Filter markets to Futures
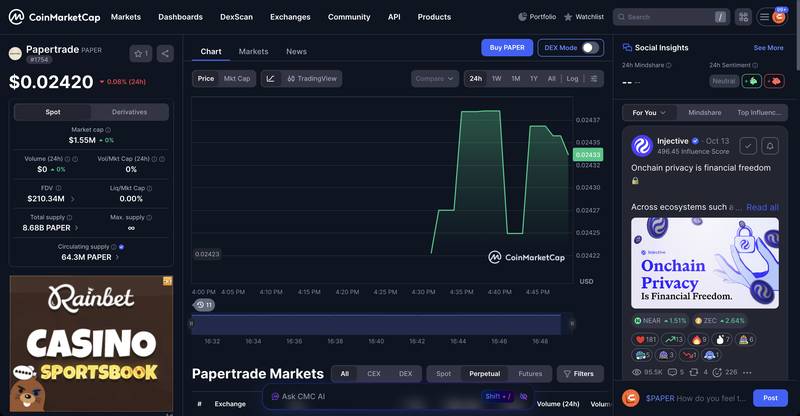The width and height of the screenshot is (800, 416). [530, 374]
